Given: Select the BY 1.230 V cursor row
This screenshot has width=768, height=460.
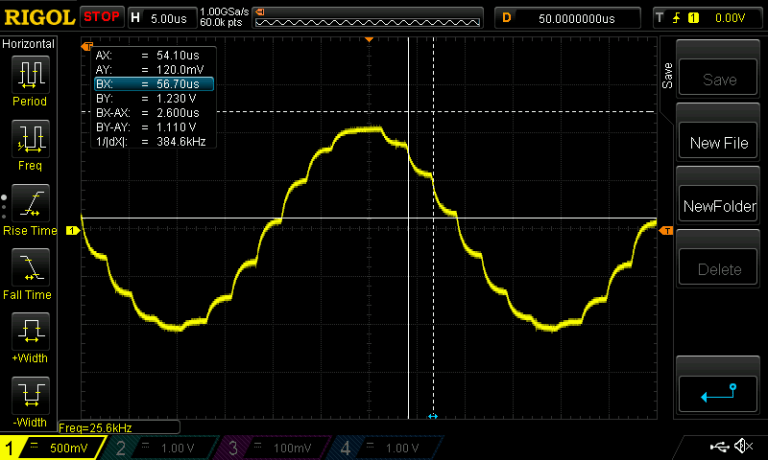Looking at the screenshot, I should (x=154, y=98).
